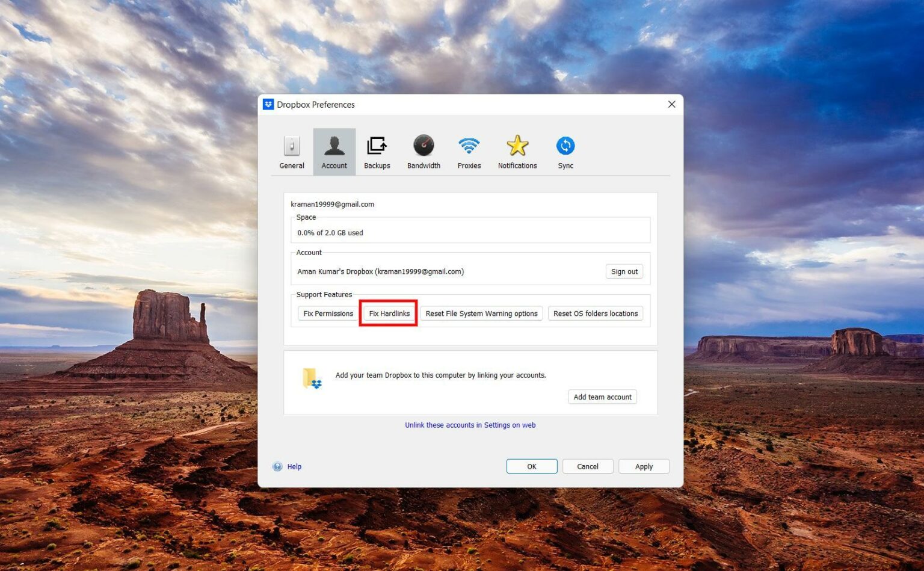Click the Fix Hardlinks button
924x571 pixels.
coord(388,313)
